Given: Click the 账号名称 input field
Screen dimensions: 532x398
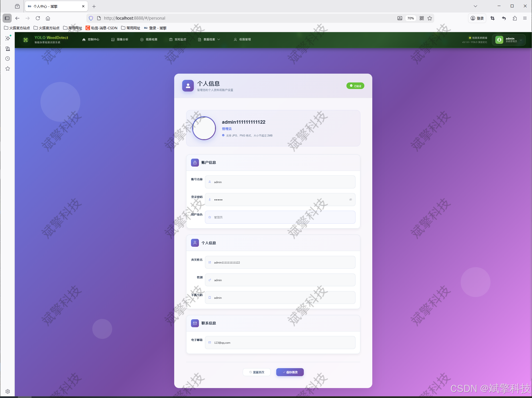Looking at the screenshot, I should pyautogui.click(x=280, y=182).
